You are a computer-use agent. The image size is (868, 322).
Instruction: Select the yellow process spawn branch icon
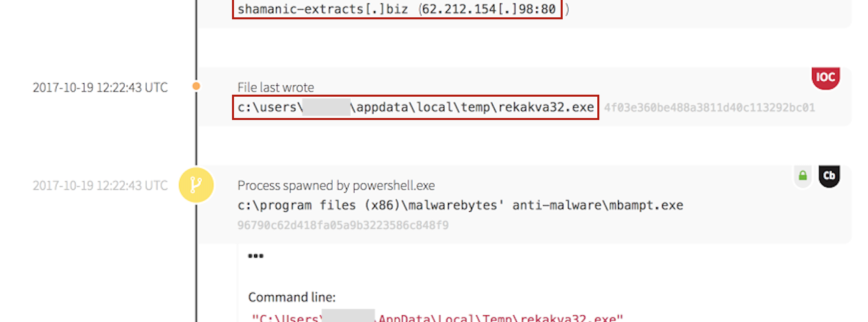[196, 185]
